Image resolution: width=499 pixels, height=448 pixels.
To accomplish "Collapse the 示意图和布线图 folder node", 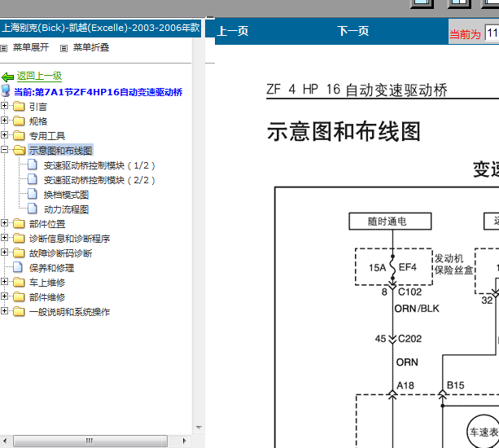I will [4, 149].
